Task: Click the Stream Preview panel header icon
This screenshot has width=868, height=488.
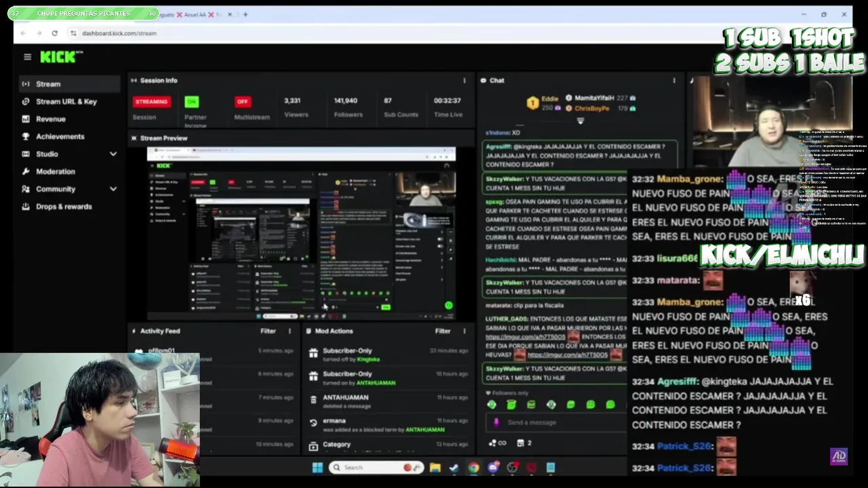Action: [x=134, y=138]
